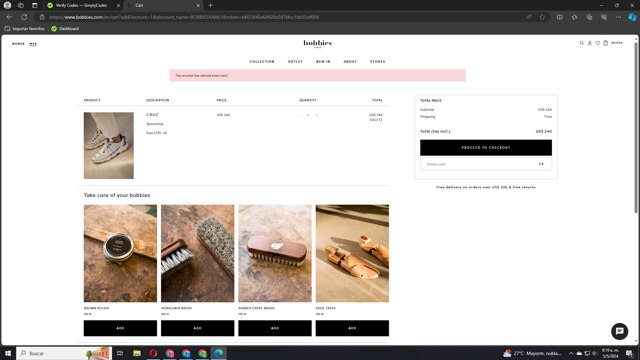Add Horsehair Brush to cart

click(198, 328)
